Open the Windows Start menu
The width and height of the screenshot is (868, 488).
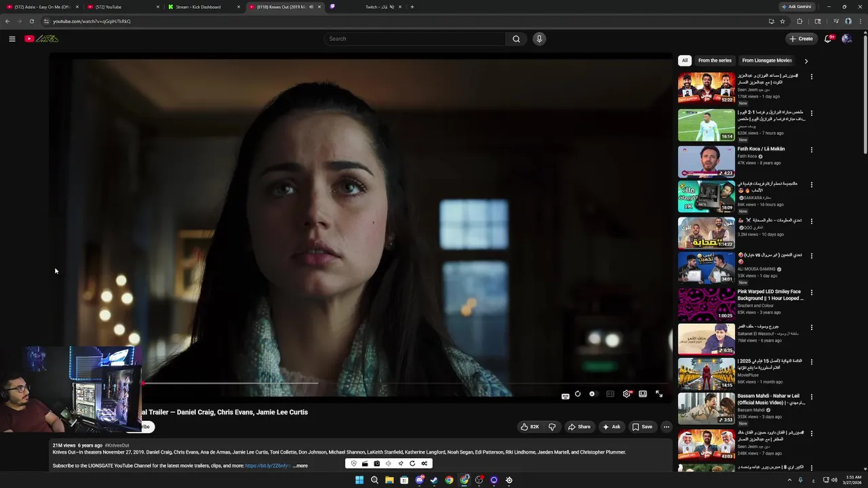359,480
